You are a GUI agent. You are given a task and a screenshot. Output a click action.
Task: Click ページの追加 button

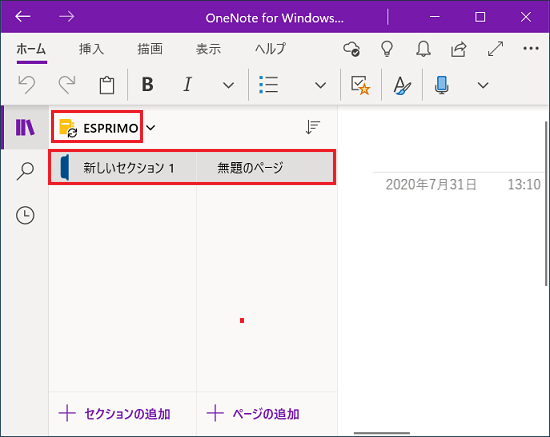point(253,414)
